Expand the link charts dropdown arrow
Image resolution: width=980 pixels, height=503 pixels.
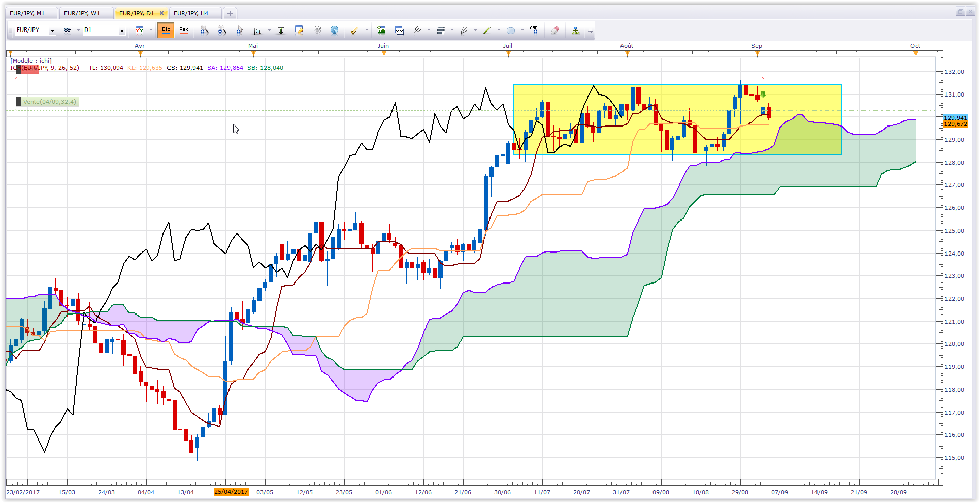(78, 30)
